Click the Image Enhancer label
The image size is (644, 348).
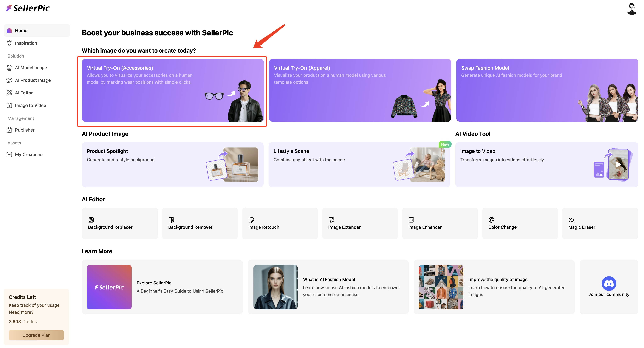pyautogui.click(x=425, y=227)
